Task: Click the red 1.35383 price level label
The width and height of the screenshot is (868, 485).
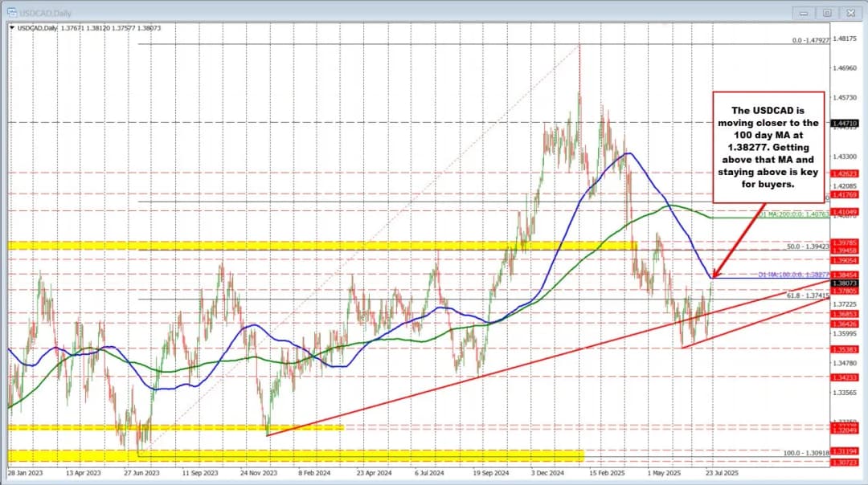Action: pos(845,349)
